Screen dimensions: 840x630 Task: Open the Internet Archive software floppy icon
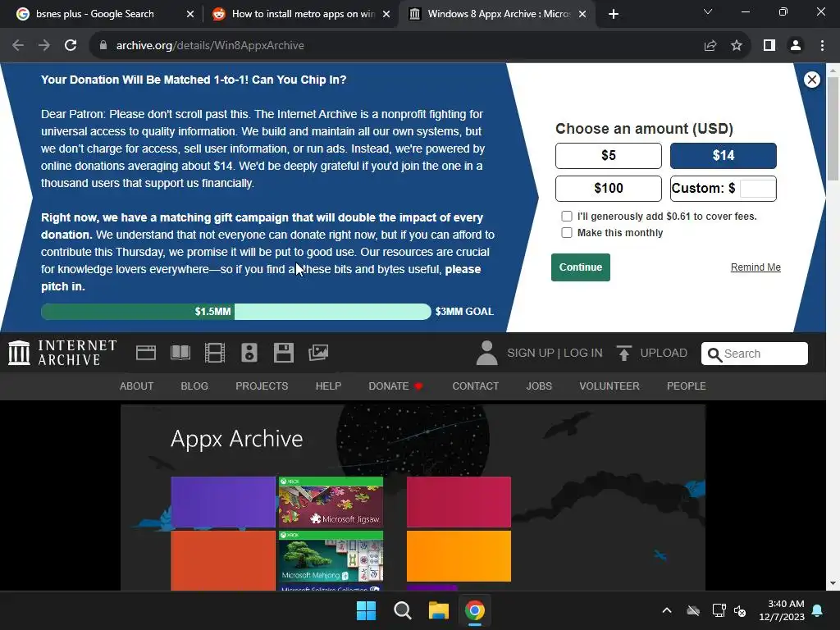[283, 353]
